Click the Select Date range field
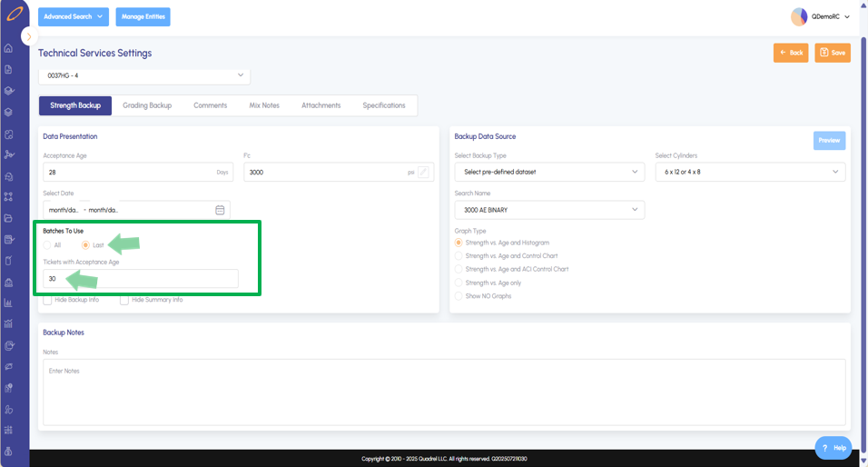Image resolution: width=868 pixels, height=467 pixels. 136,210
